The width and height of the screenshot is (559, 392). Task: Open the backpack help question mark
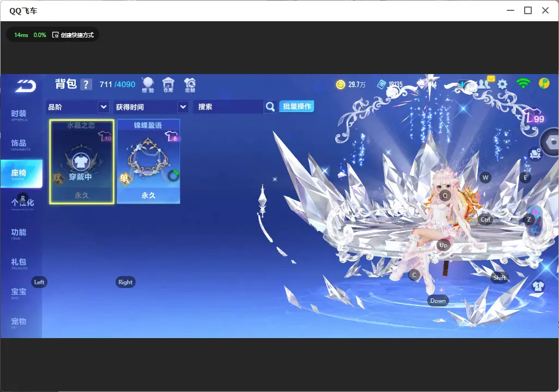pos(86,84)
